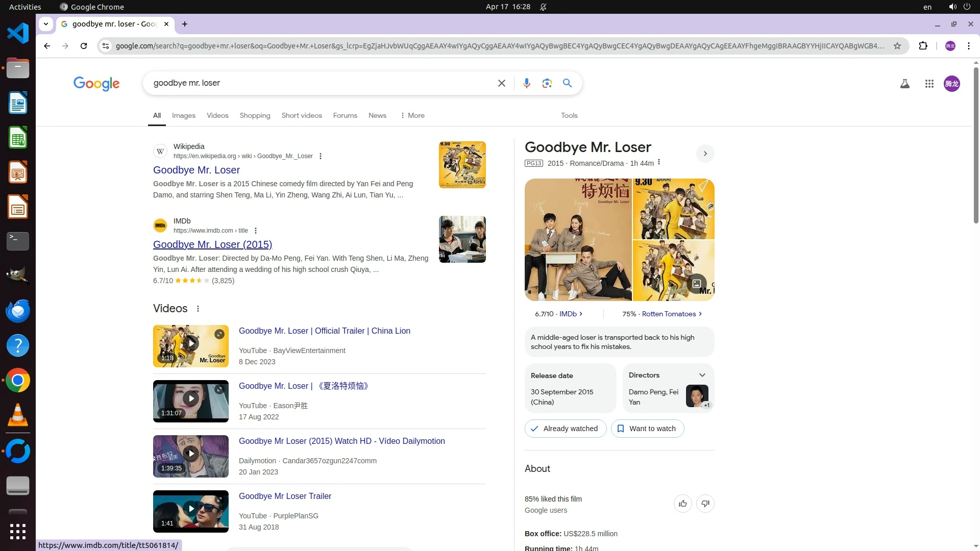Bookmark this page with star icon
Image resolution: width=980 pixels, height=551 pixels.
point(897,46)
